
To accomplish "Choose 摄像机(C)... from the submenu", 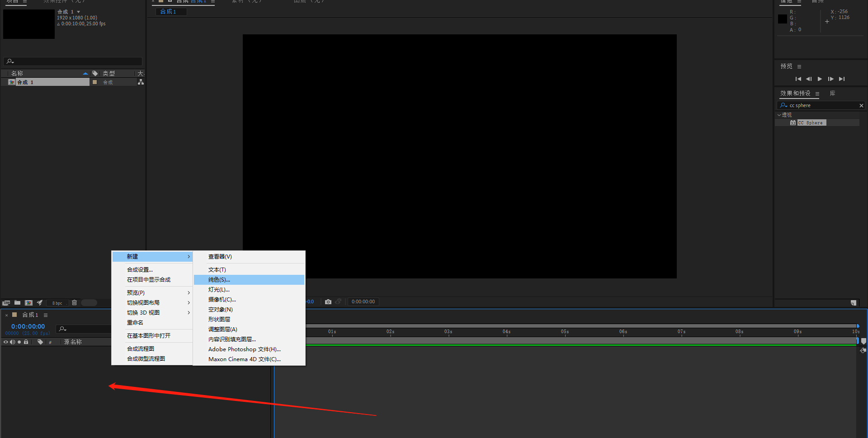I will click(249, 300).
